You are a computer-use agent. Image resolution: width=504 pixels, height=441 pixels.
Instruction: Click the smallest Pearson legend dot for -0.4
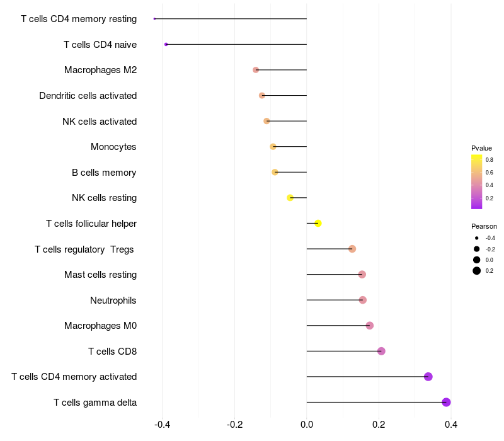477,238
